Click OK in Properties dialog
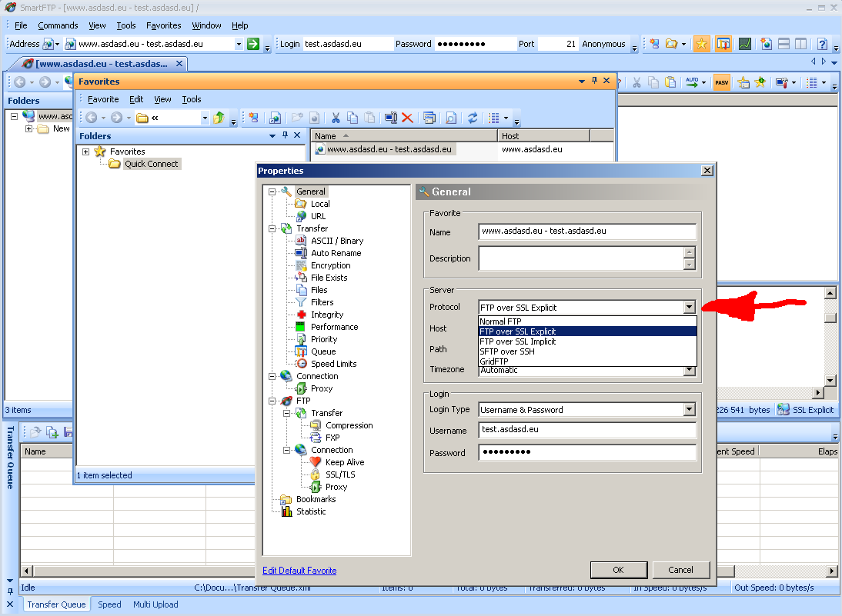 coord(619,570)
